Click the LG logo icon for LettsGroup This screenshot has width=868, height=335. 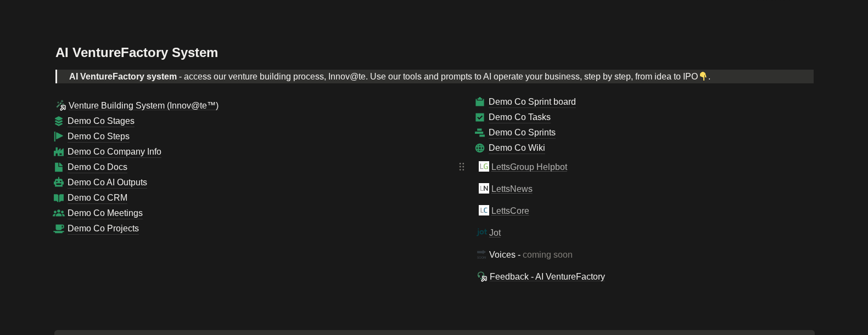[x=484, y=167]
